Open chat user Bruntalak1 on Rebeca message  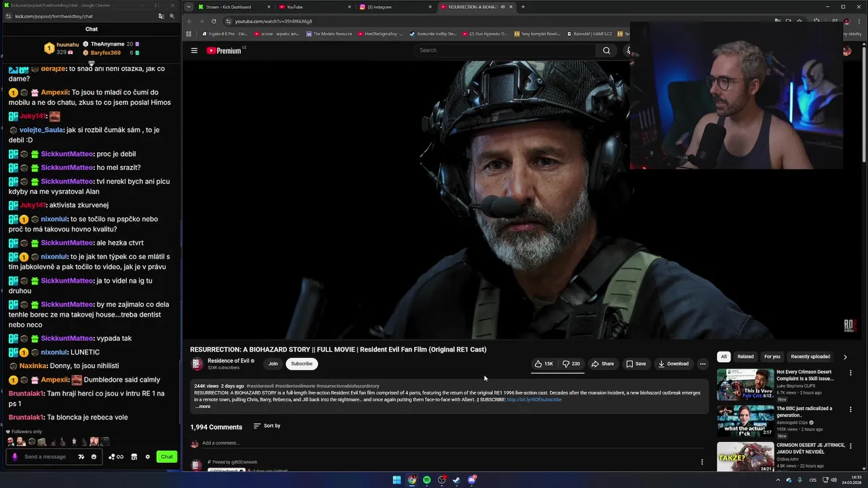[26, 418]
